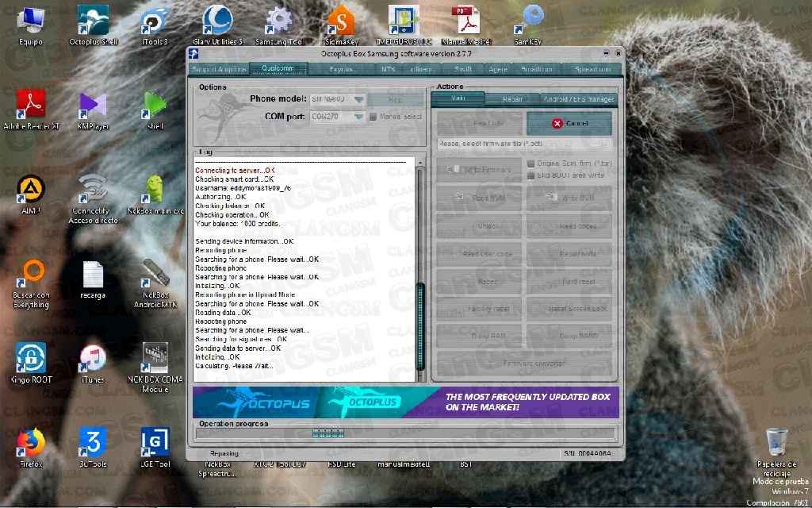
Task: Open the Infineon tab
Action: (422, 69)
